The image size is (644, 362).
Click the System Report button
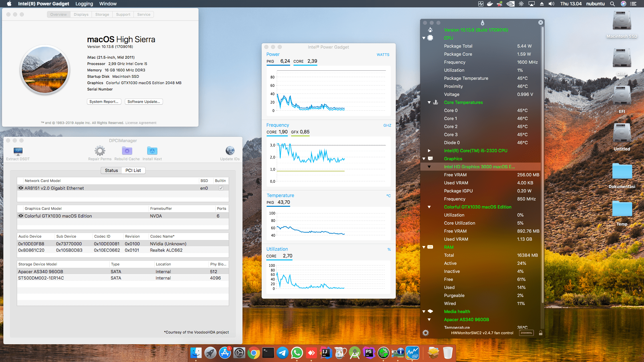[x=104, y=102]
